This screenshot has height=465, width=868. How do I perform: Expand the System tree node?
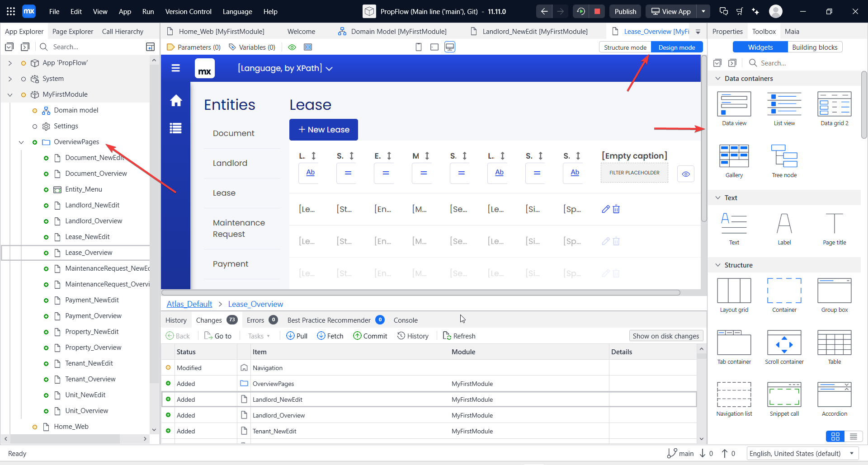[10, 79]
